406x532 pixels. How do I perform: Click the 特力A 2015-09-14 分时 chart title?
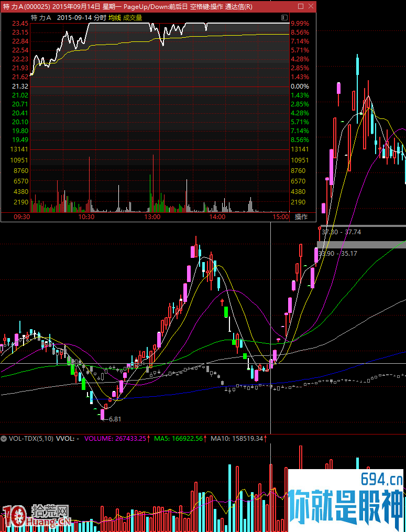click(x=68, y=18)
